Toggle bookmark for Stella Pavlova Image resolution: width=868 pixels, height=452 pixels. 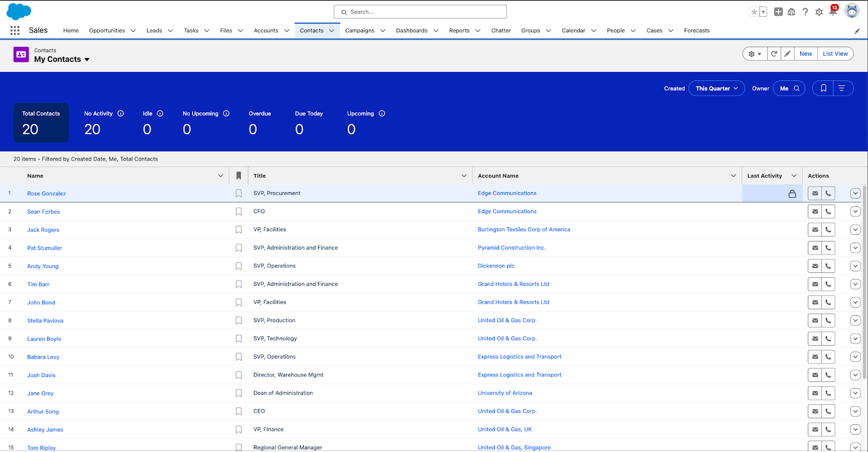239,321
